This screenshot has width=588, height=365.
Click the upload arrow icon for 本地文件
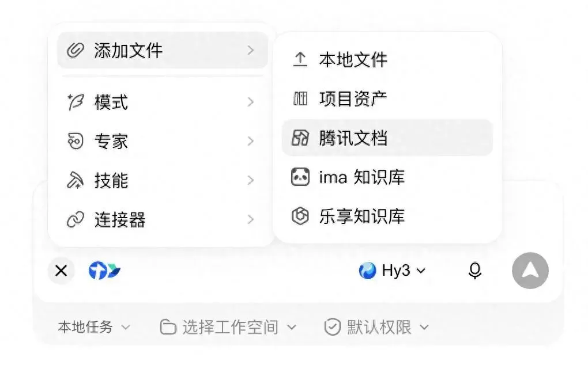click(x=300, y=59)
